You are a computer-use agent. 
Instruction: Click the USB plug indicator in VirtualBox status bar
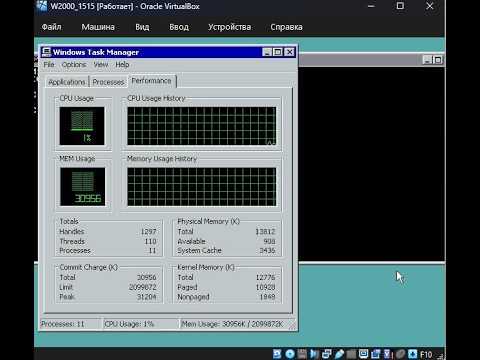[x=340, y=354]
